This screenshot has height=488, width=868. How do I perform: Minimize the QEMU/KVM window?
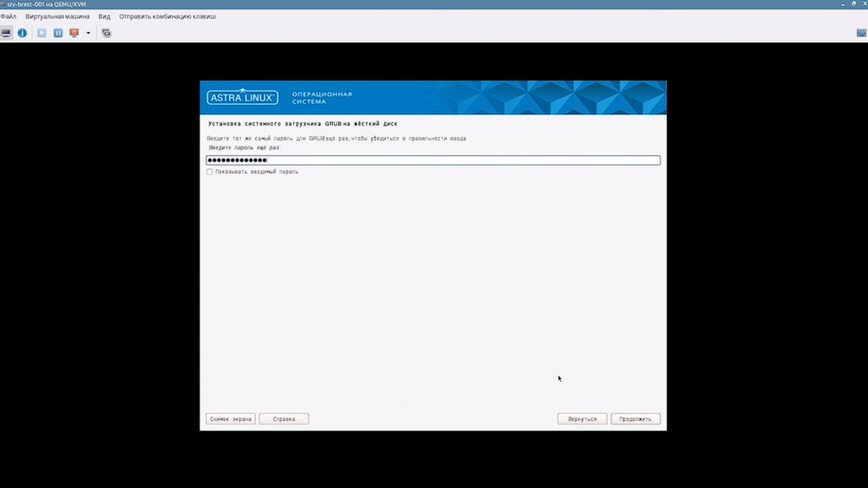pyautogui.click(x=843, y=4)
